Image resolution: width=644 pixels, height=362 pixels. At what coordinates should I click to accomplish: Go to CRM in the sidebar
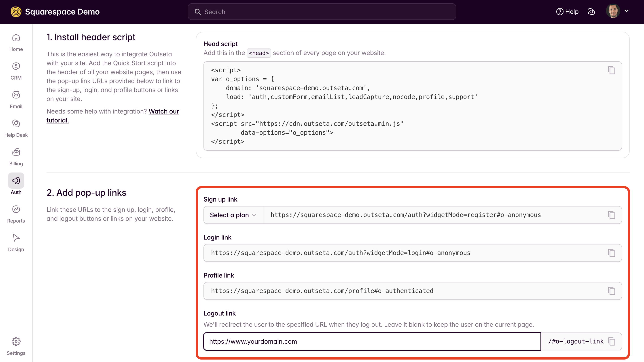coord(16,71)
